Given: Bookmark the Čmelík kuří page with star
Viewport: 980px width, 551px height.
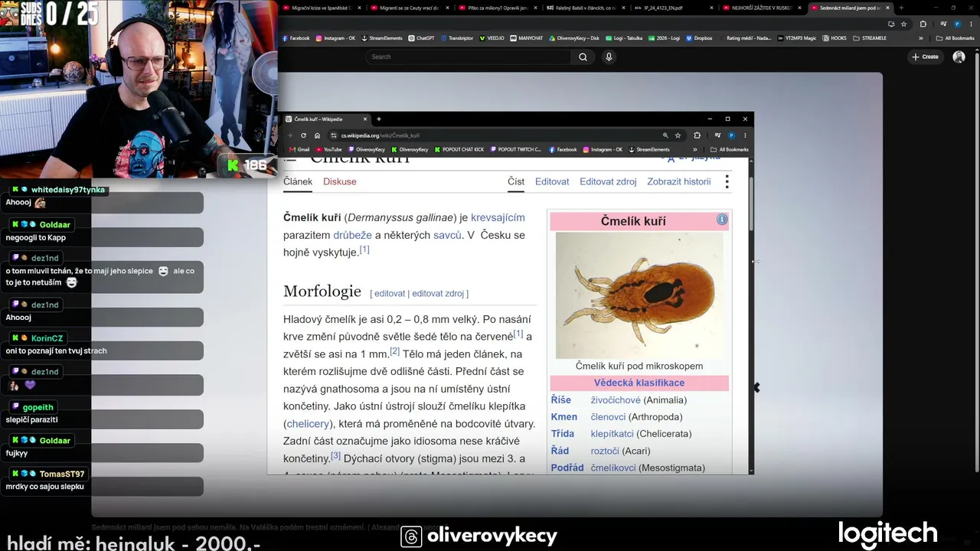Looking at the screenshot, I should 678,135.
